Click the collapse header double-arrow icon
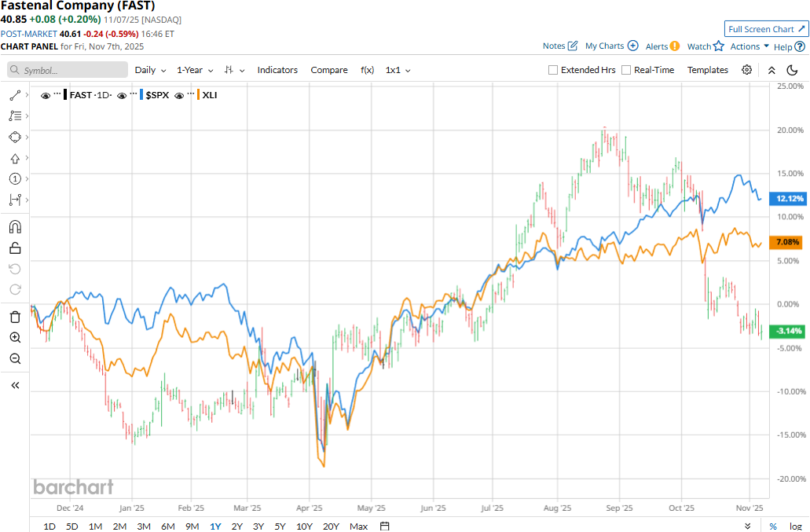The height and width of the screenshot is (532, 810). point(772,70)
